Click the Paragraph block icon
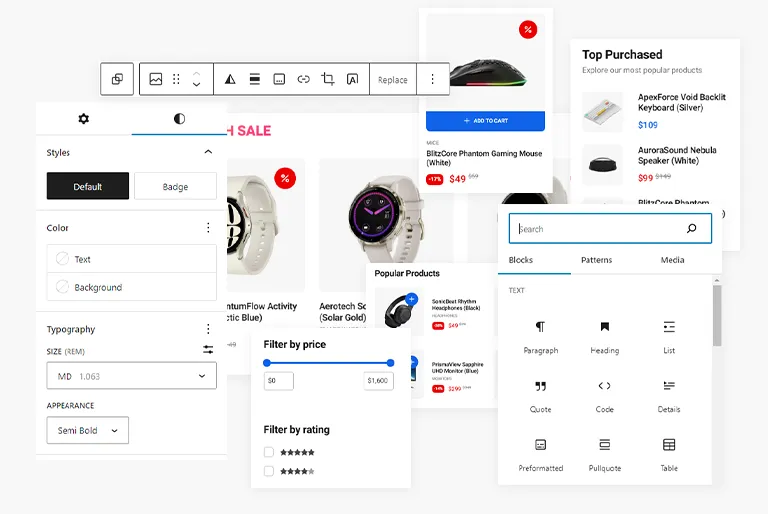768x514 pixels. [540, 327]
